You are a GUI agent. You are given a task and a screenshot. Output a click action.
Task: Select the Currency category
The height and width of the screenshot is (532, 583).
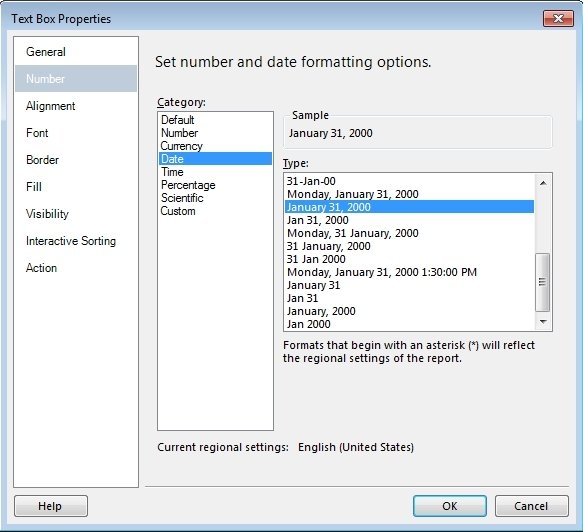pos(215,146)
